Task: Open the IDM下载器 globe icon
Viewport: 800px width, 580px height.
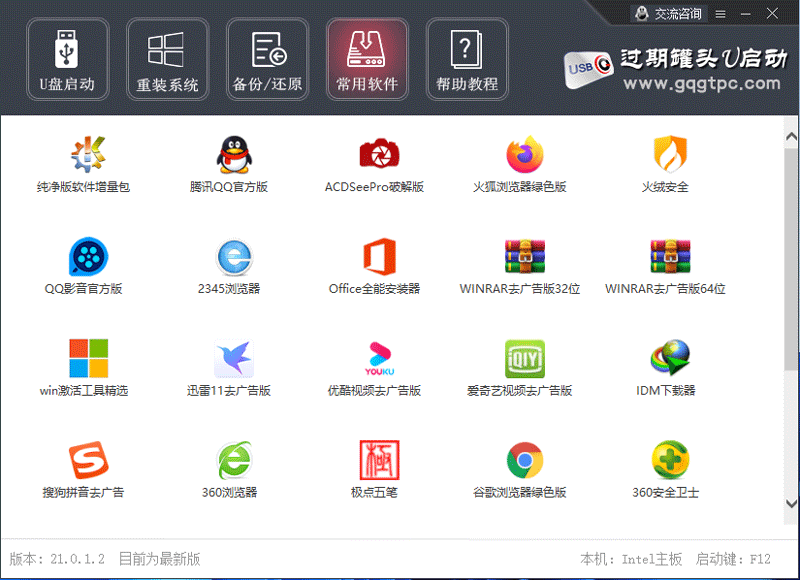Action: (670, 358)
